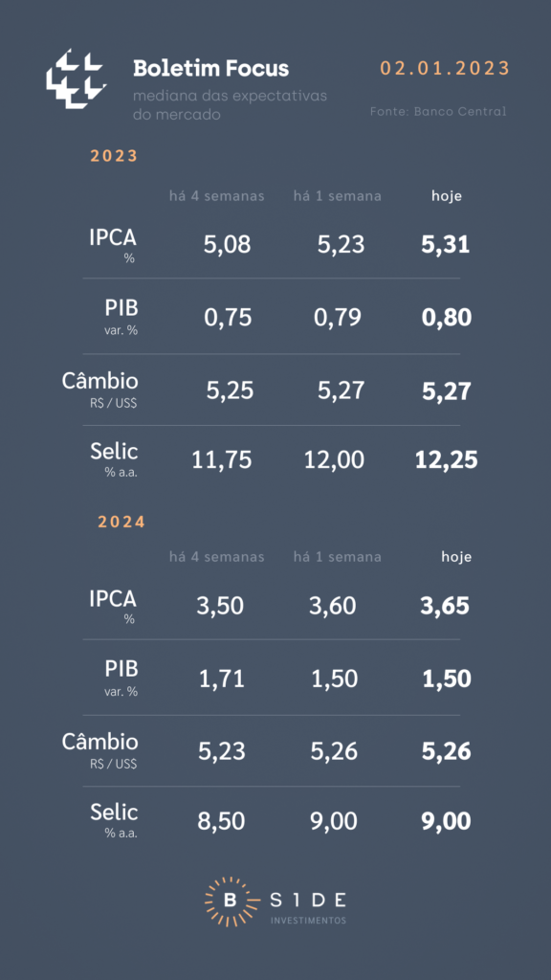Image resolution: width=551 pixels, height=980 pixels.
Task: Click the B Side sun logo
Action: (x=231, y=902)
